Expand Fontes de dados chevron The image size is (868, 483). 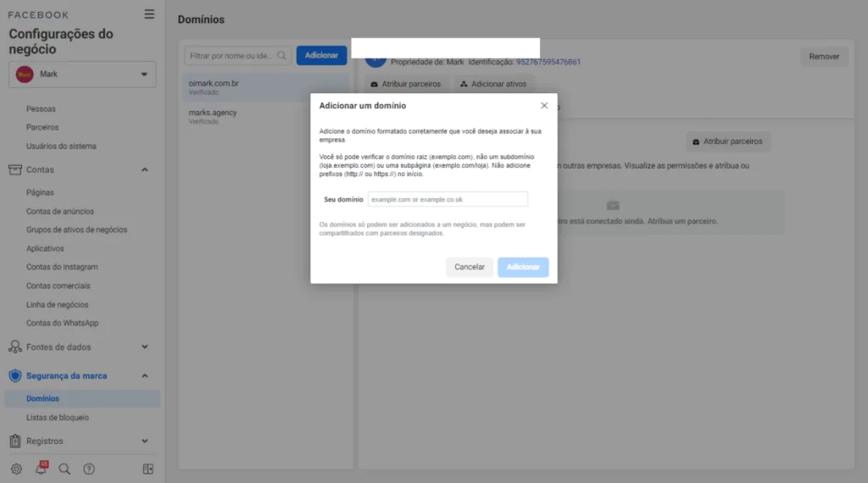(x=144, y=347)
